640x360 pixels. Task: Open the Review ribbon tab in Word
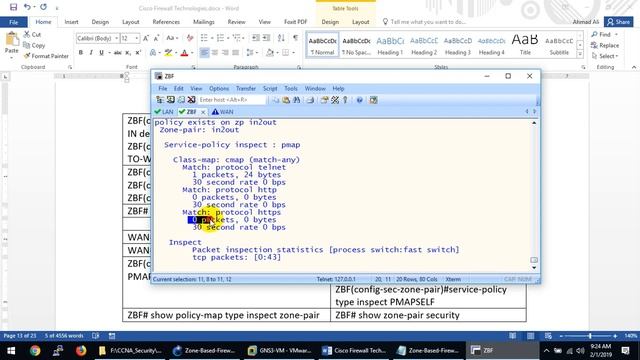tap(236, 22)
